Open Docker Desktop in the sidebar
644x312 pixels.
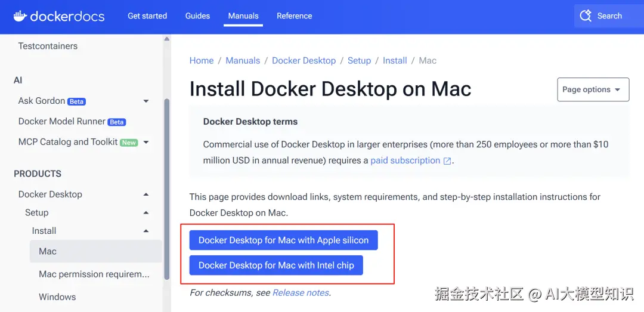(x=50, y=194)
